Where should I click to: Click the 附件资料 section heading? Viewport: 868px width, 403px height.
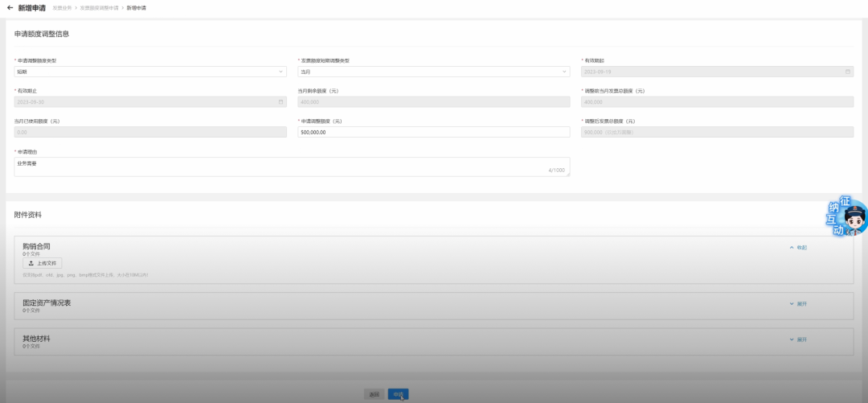27,215
